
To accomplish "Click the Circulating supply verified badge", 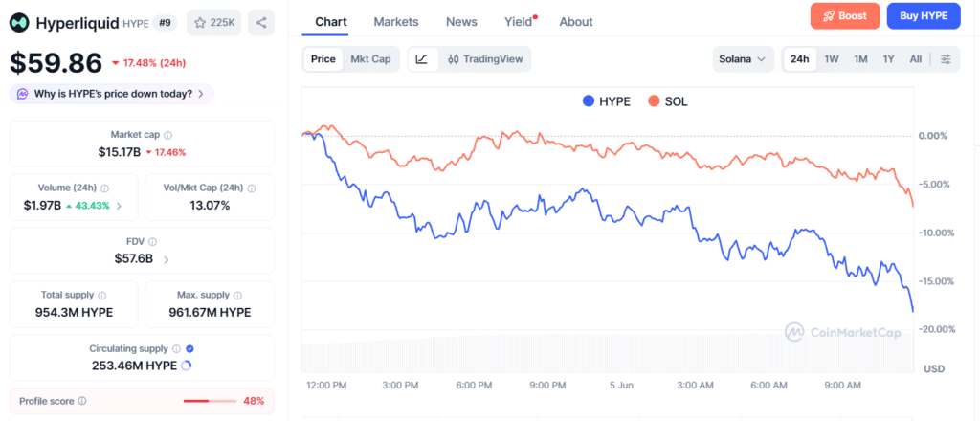I will [x=190, y=349].
